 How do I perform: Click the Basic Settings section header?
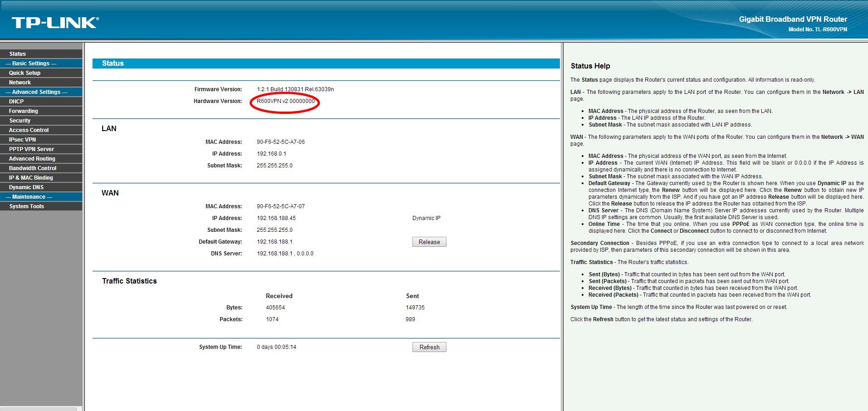(41, 63)
